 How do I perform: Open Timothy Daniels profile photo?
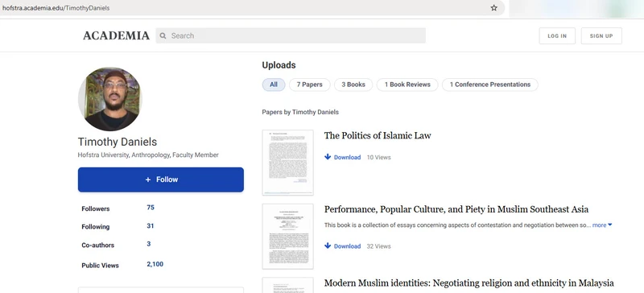point(109,99)
